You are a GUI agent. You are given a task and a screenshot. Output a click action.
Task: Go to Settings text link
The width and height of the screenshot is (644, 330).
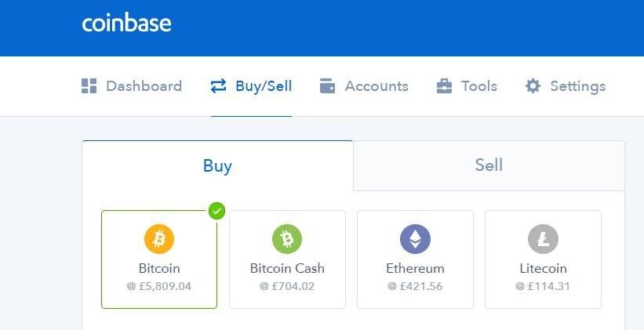[x=578, y=86]
